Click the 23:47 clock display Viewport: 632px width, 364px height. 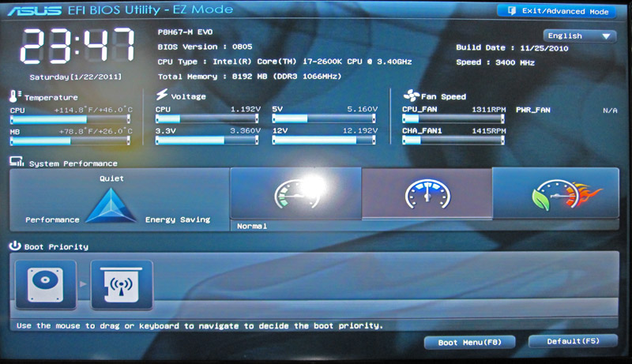pyautogui.click(x=77, y=47)
